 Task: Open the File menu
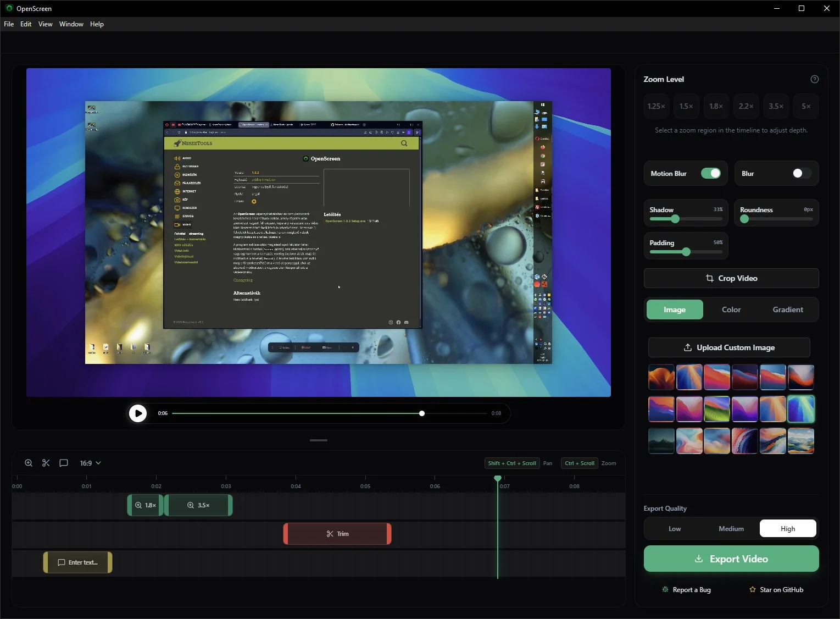(9, 24)
